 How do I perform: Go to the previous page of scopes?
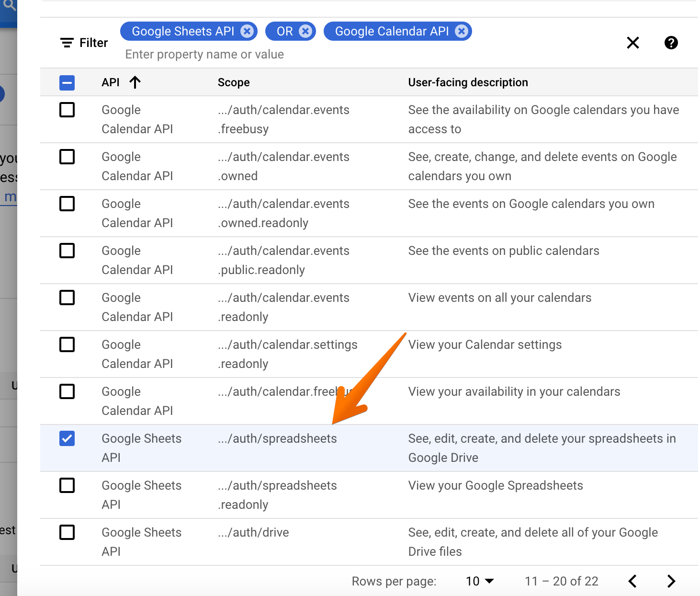[x=632, y=581]
